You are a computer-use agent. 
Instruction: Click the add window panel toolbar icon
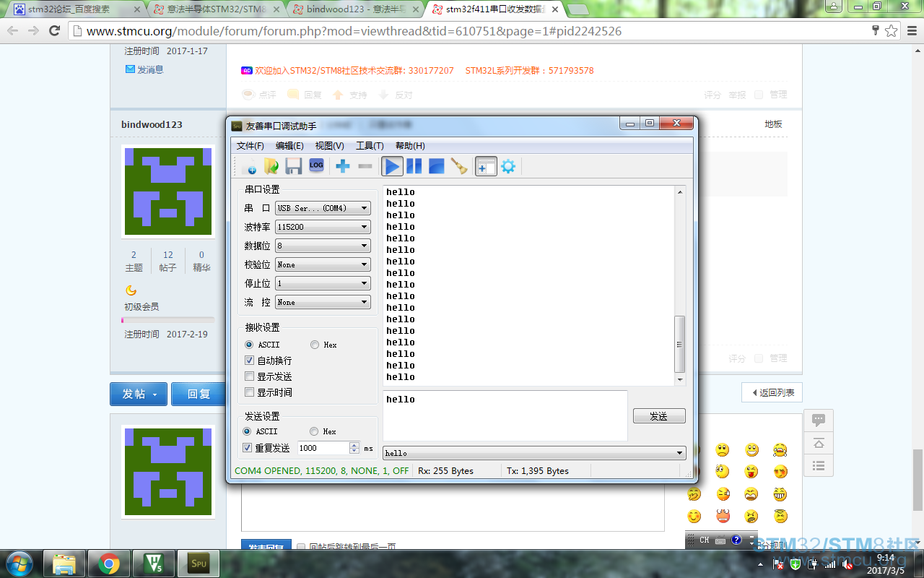click(486, 166)
